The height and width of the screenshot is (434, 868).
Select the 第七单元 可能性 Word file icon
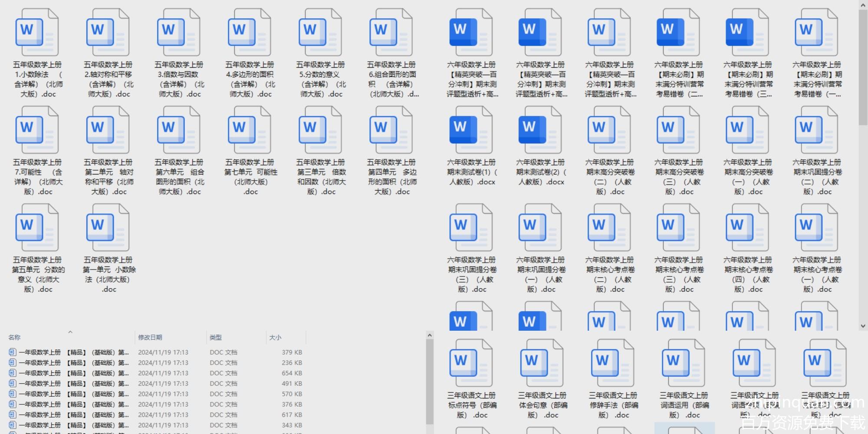pos(249,130)
